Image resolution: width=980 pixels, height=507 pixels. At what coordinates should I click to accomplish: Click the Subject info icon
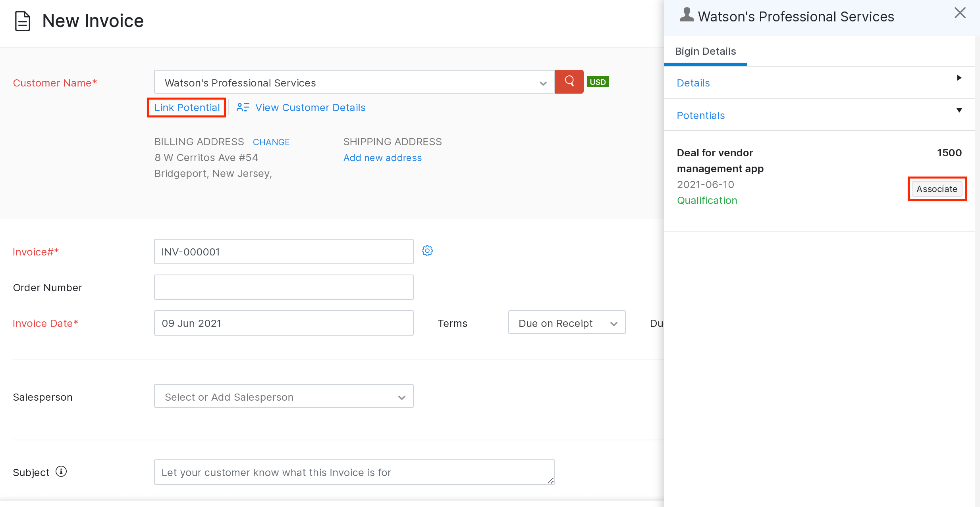61,472
